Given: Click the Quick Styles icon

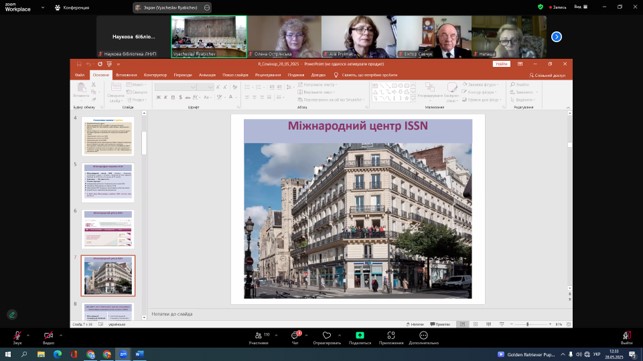Looking at the screenshot, I should point(452,87).
